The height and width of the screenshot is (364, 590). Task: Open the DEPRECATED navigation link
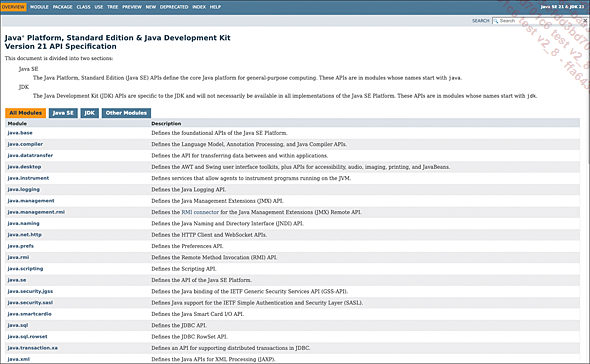tap(174, 7)
